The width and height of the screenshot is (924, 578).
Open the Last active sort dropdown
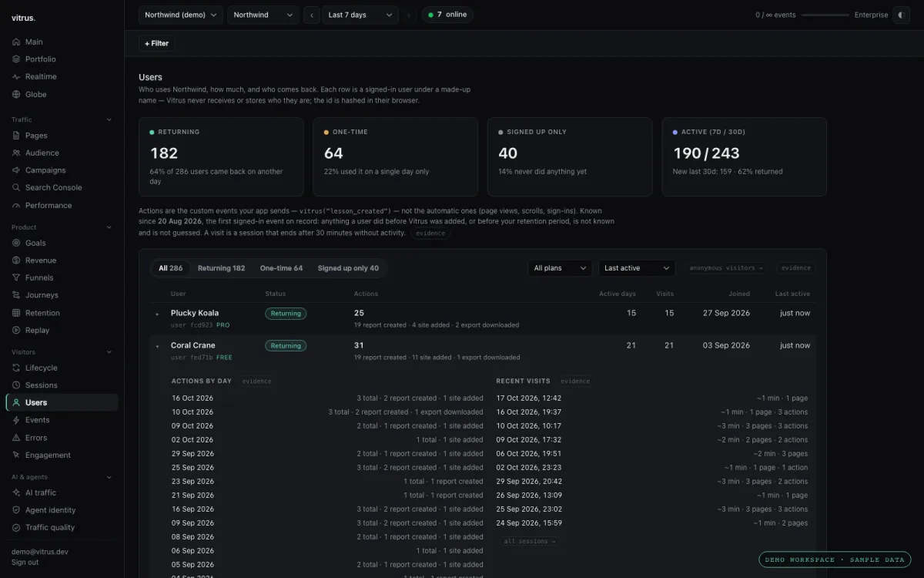tap(637, 268)
